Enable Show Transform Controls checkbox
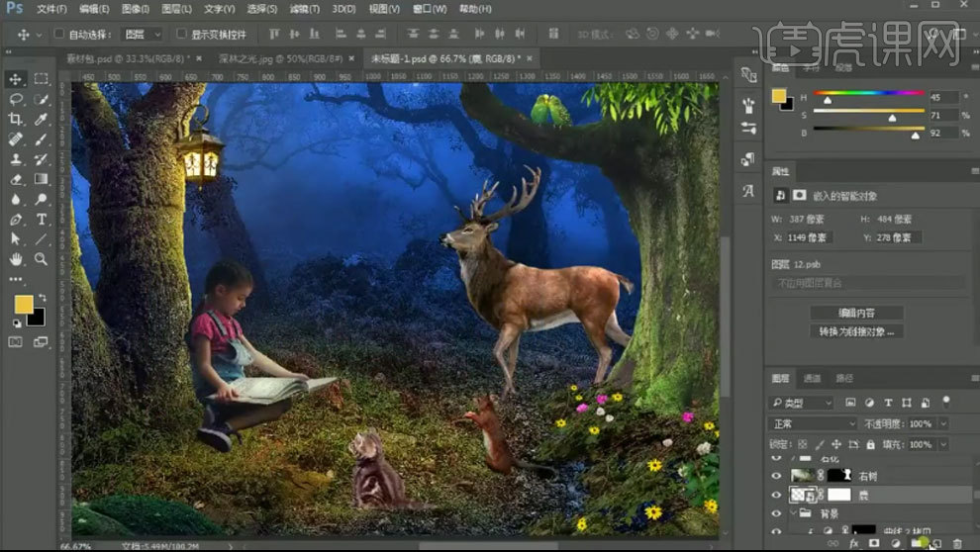 181,34
